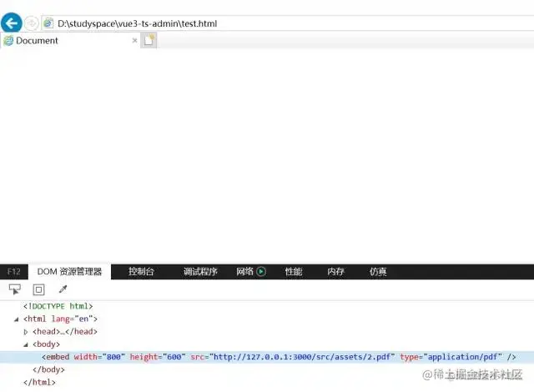Select the Document browser tab
This screenshot has height=392, width=534.
click(x=70, y=41)
